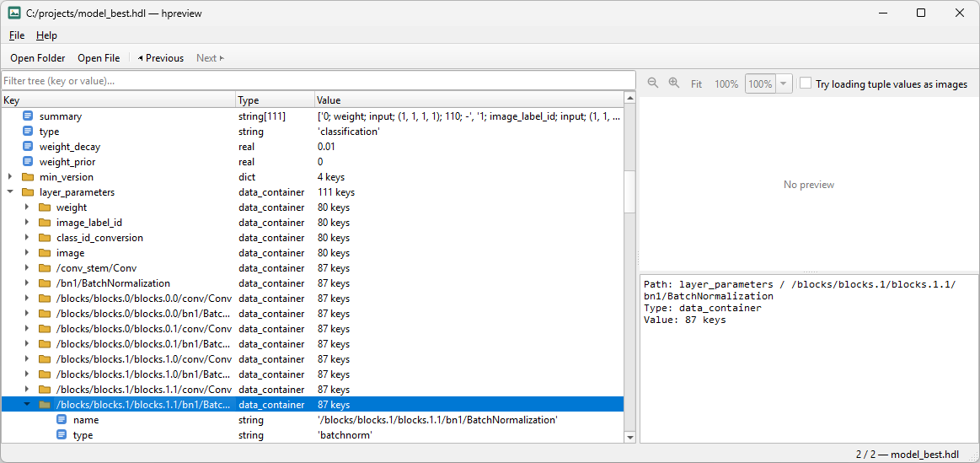Click the image_label_id folder icon
980x463 pixels.
click(x=45, y=222)
